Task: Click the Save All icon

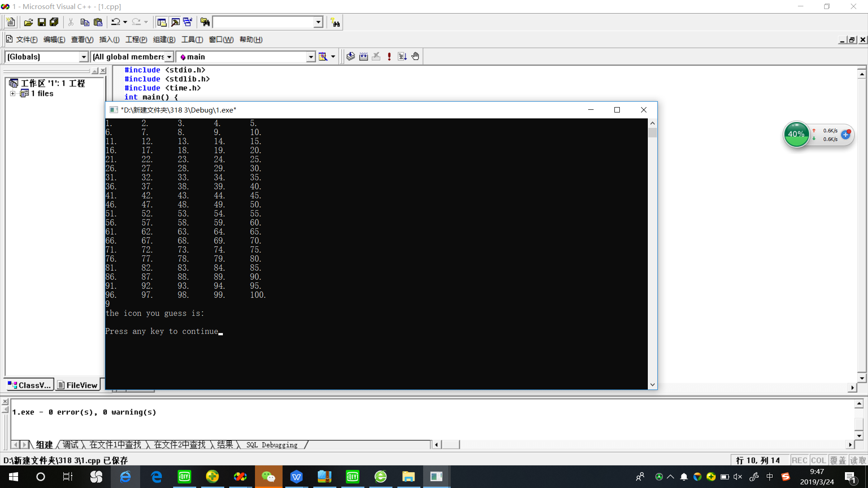Action: coord(54,22)
